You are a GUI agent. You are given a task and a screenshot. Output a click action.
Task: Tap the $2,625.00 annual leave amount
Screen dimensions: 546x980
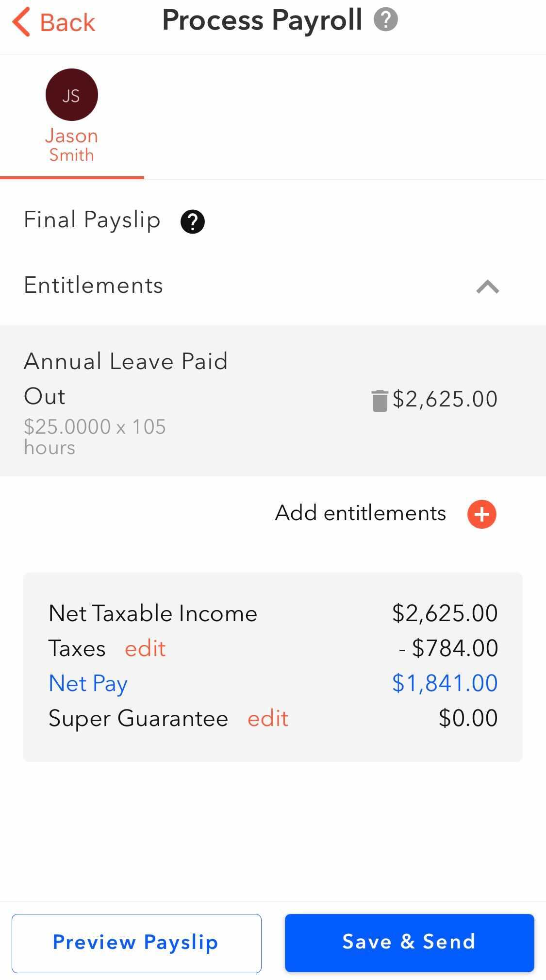[x=445, y=399]
